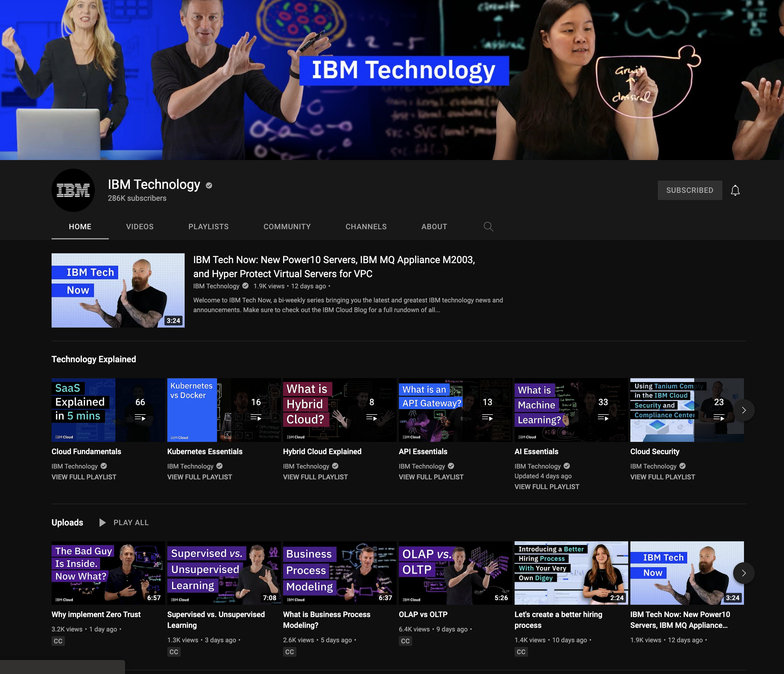Click the verified badge next to channel name
This screenshot has height=674, width=784.
209,185
